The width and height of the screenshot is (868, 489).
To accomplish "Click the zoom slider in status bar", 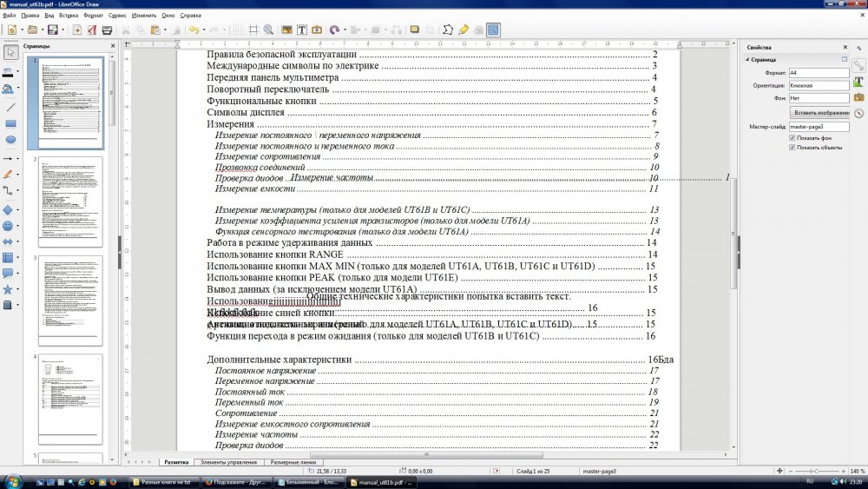I will coord(817,472).
